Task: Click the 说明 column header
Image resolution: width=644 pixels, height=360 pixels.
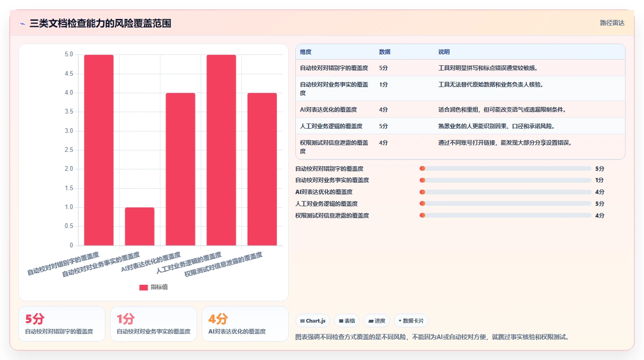Action: click(444, 52)
